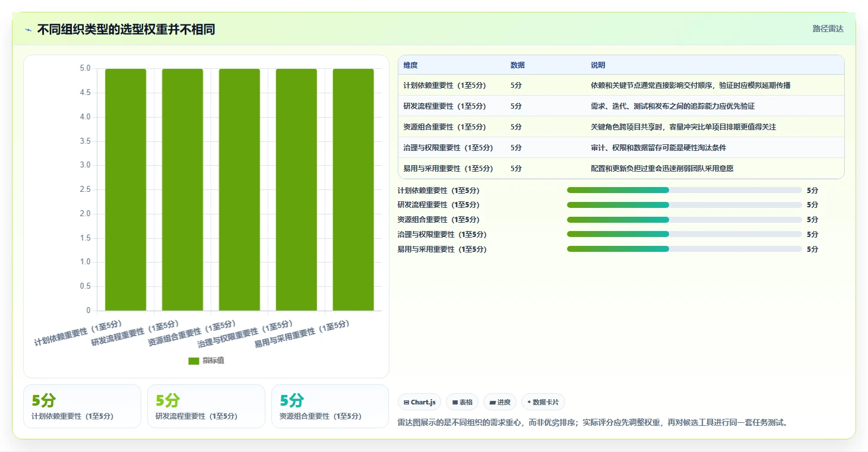Click the 计划依赖重要性 x-axis label
This screenshot has width=868, height=452.
[78, 333]
